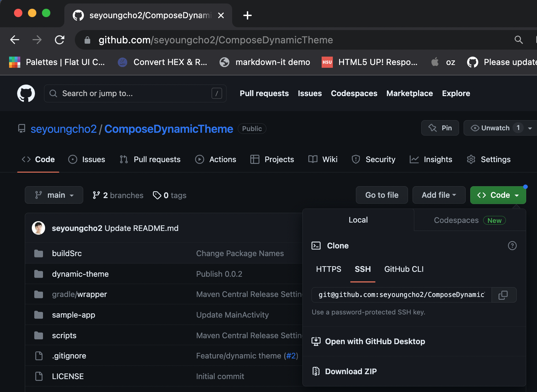This screenshot has height=392, width=537.
Task: Click the buildSrc folder icon
Action: (x=39, y=253)
